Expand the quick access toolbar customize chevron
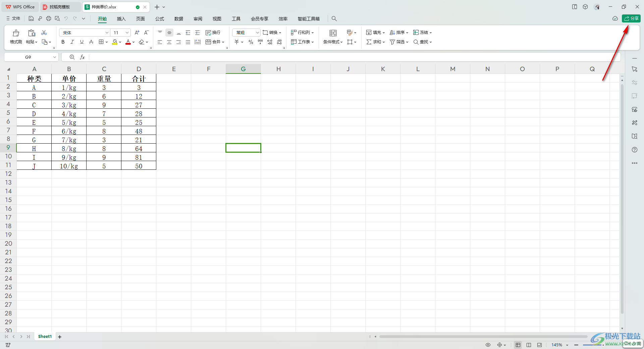 (84, 19)
